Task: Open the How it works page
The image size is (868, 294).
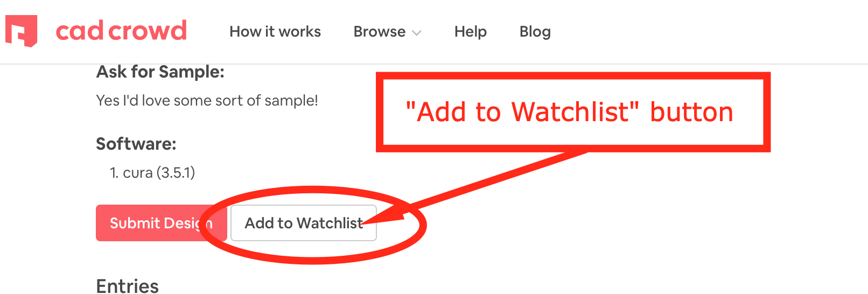Action: (275, 32)
